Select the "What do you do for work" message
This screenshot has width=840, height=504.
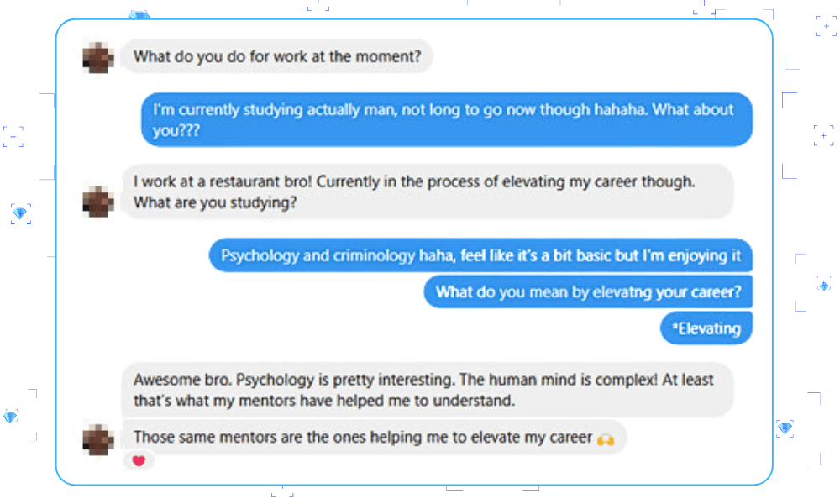(277, 57)
